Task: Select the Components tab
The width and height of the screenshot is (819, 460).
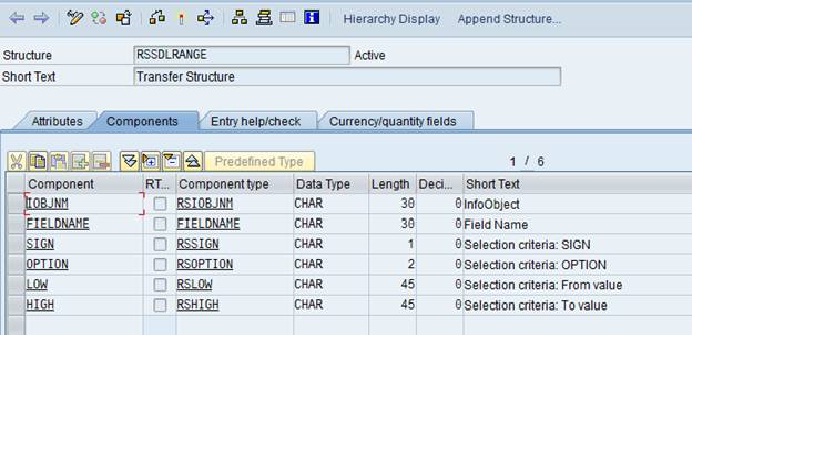Action: [142, 121]
